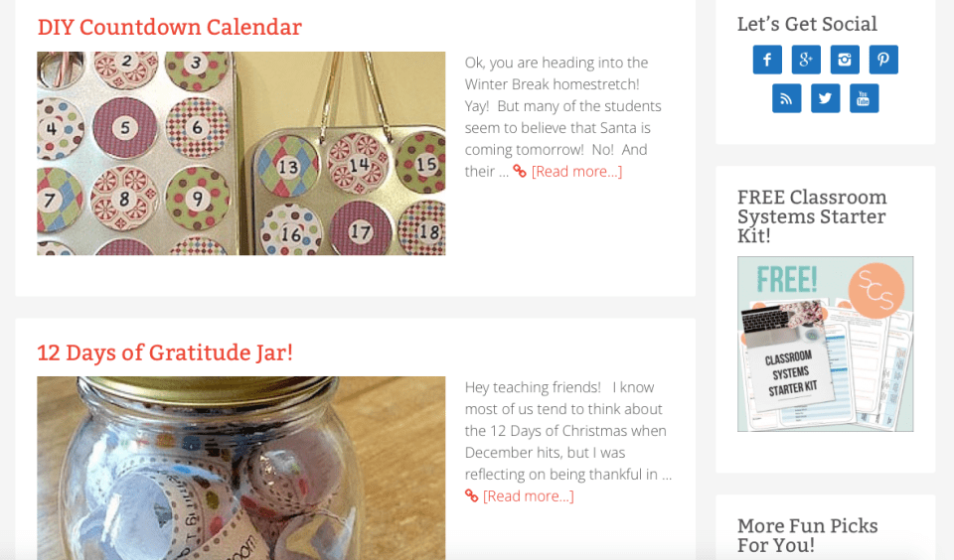Open the Pinterest social icon
Image resolution: width=954 pixels, height=560 pixels.
883,60
